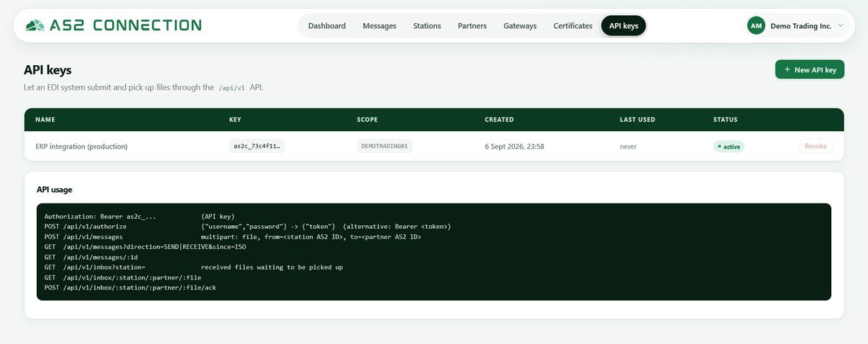Screen dimensions: 868x344
Task: Open the Dashboard nav item
Action: 327,25
